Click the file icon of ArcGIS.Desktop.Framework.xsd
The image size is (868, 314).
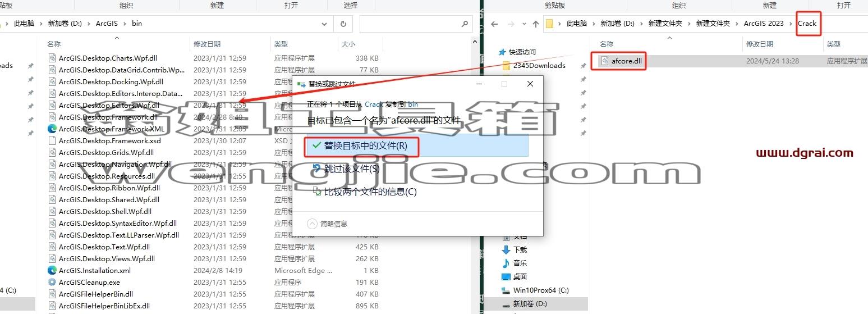pos(52,140)
